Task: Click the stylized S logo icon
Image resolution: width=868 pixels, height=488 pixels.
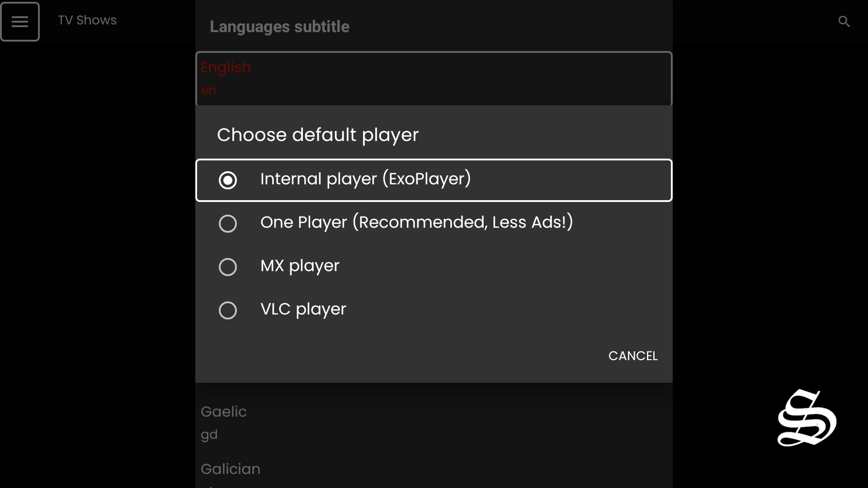Action: point(807,418)
